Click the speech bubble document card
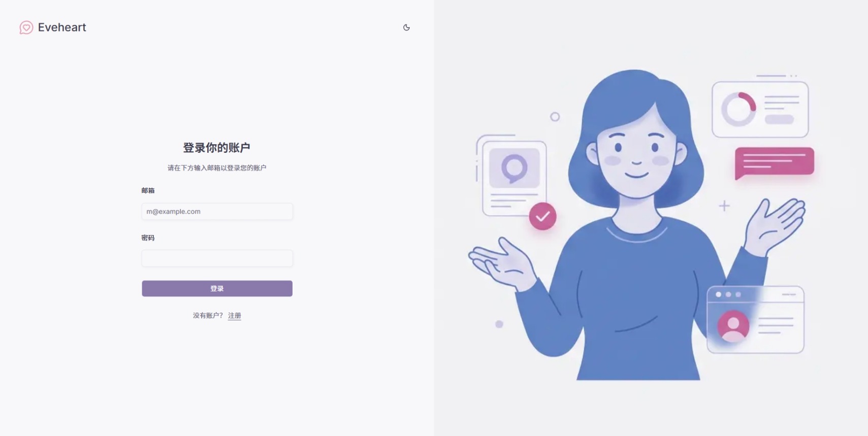The width and height of the screenshot is (868, 436). pyautogui.click(x=514, y=178)
